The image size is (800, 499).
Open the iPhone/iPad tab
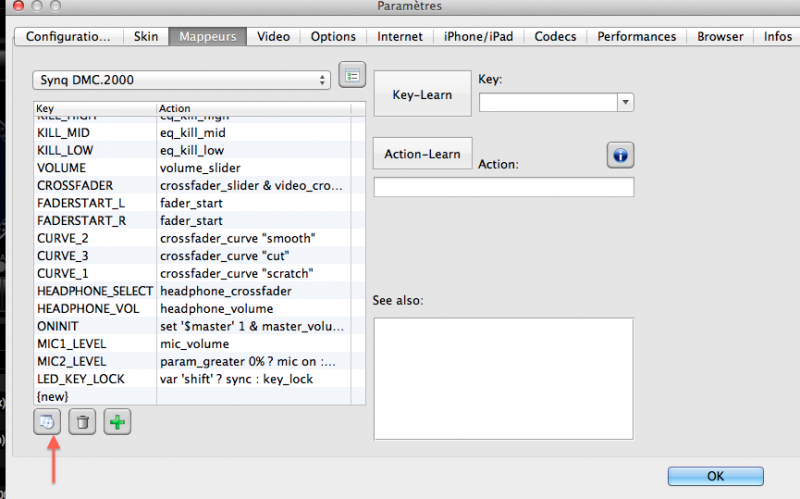(478, 37)
